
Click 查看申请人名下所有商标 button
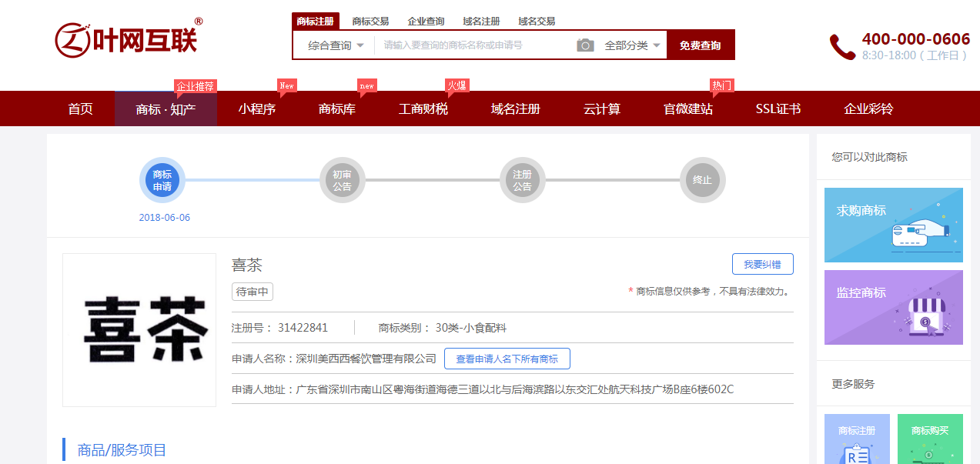[507, 359]
